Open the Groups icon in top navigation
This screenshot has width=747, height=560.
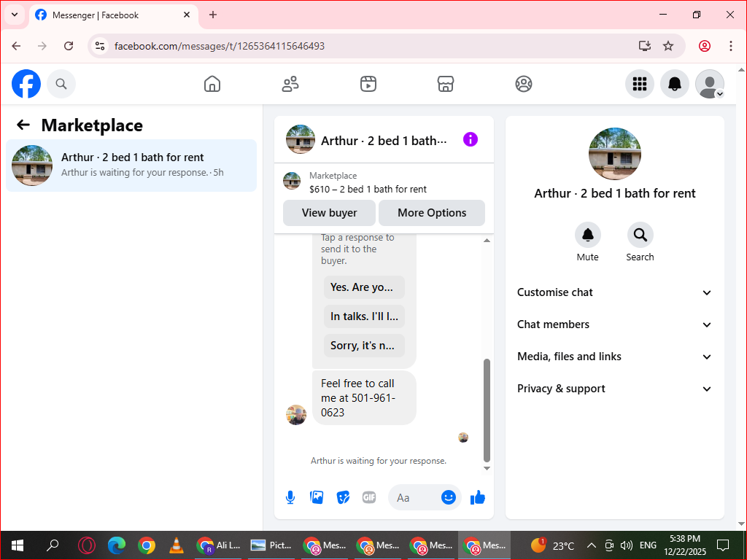(x=524, y=84)
